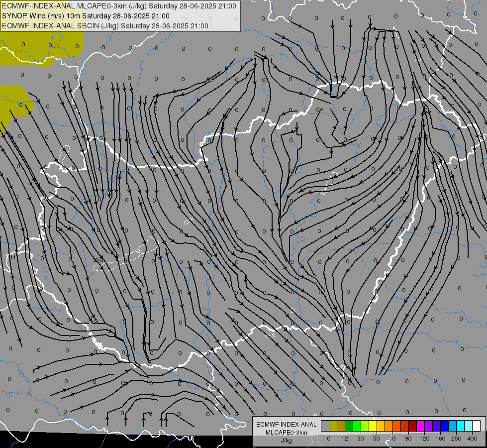Click the magenta legend swatch

(x=421, y=426)
